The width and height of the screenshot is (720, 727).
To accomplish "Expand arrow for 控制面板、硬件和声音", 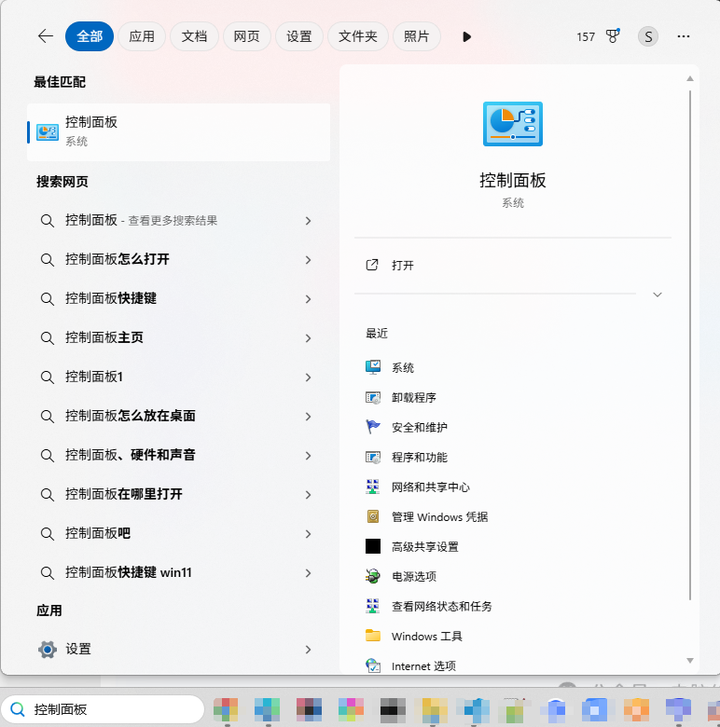I will click(308, 456).
